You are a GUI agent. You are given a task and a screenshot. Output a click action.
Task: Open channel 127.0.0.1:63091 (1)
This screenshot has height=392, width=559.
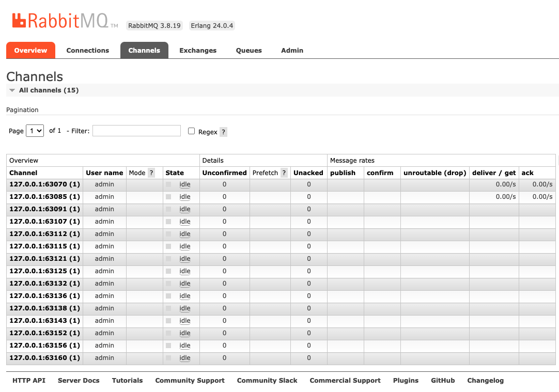[44, 209]
